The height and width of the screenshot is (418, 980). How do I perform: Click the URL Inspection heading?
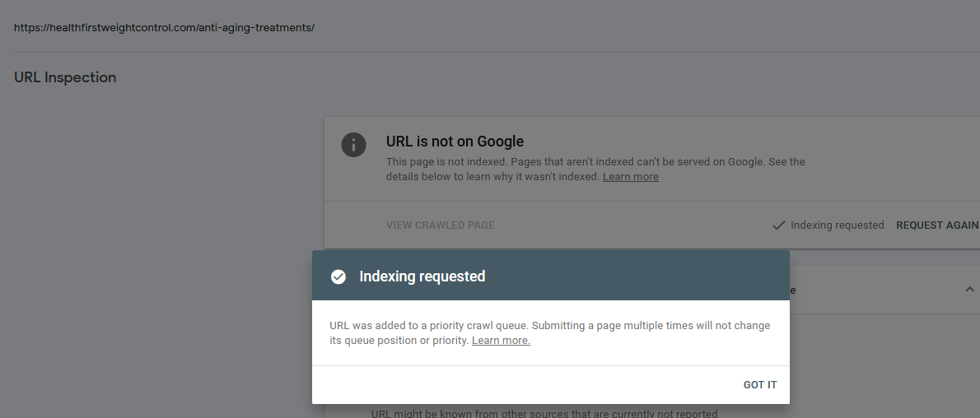[65, 77]
